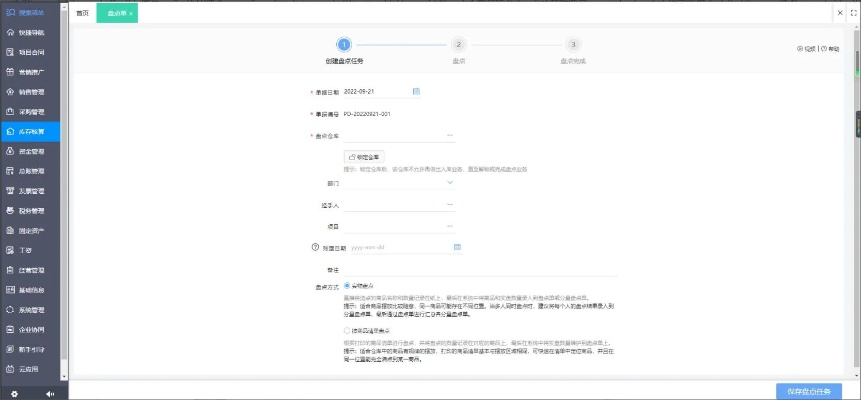Select the 全部盘点 radio option
The image size is (861, 400).
point(347,286)
